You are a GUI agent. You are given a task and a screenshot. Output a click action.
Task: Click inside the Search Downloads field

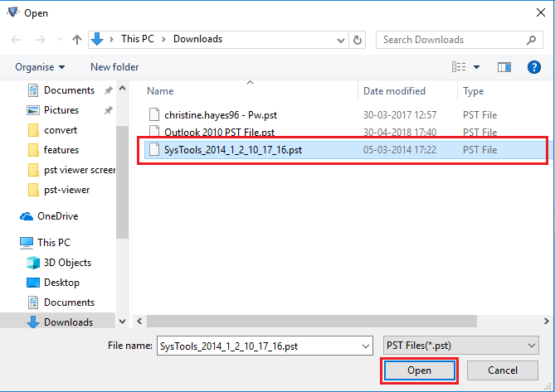(453, 40)
